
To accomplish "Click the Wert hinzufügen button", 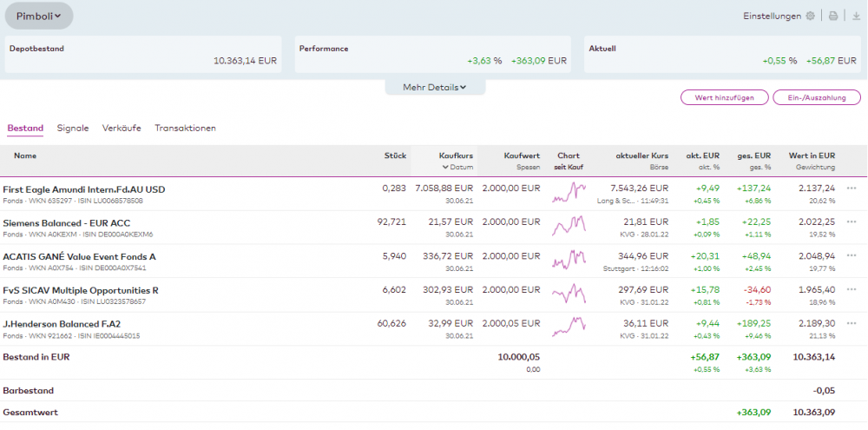I will tap(724, 98).
